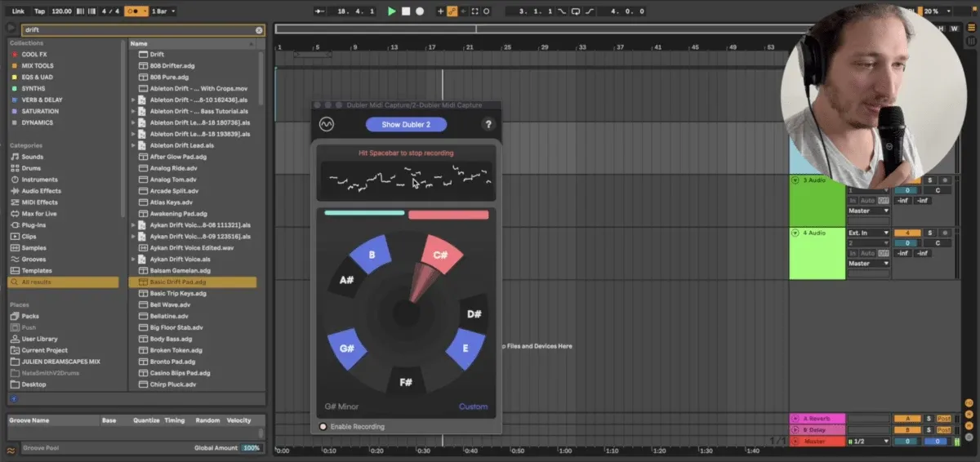
Task: Arm the 4 Audio track for recording
Action: [x=945, y=233]
